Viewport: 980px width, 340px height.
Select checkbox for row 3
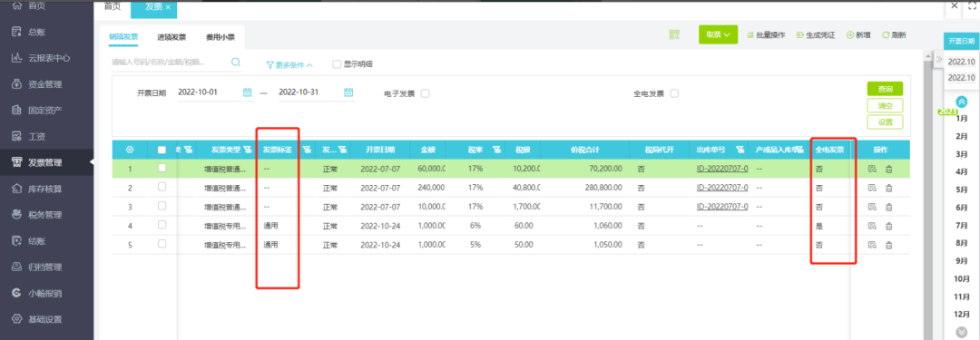coord(162,206)
